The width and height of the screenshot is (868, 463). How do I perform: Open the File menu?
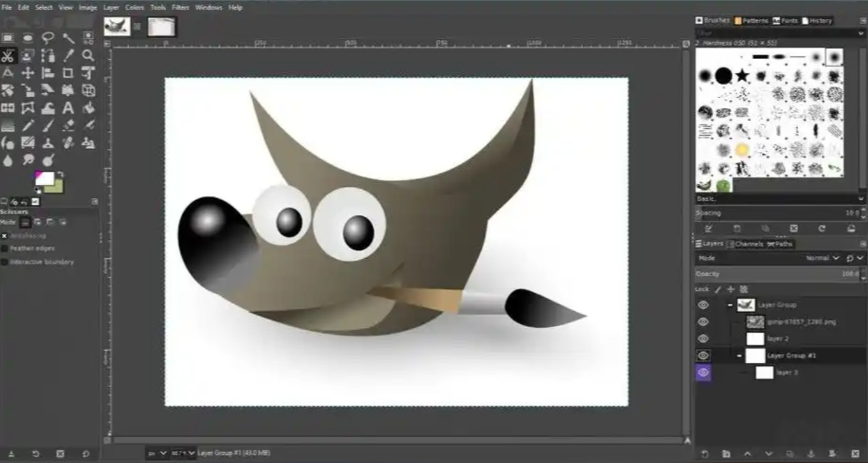click(x=7, y=7)
